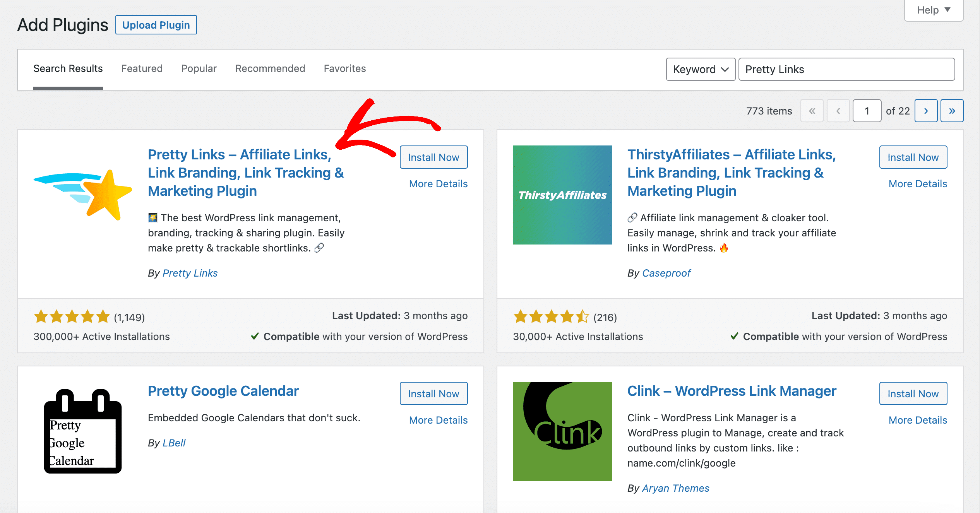Open the Pretty Google Calendar title link
Screen dimensions: 980x513
[223, 391]
